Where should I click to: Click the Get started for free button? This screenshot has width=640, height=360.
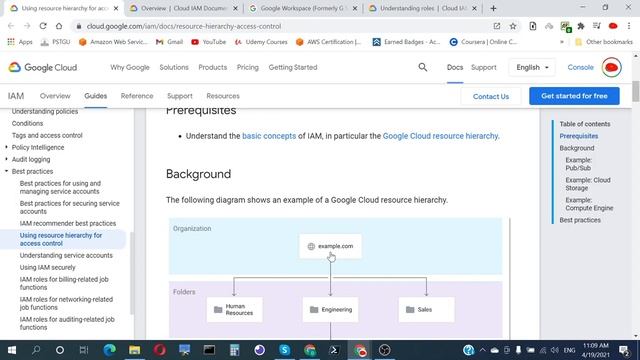[574, 96]
